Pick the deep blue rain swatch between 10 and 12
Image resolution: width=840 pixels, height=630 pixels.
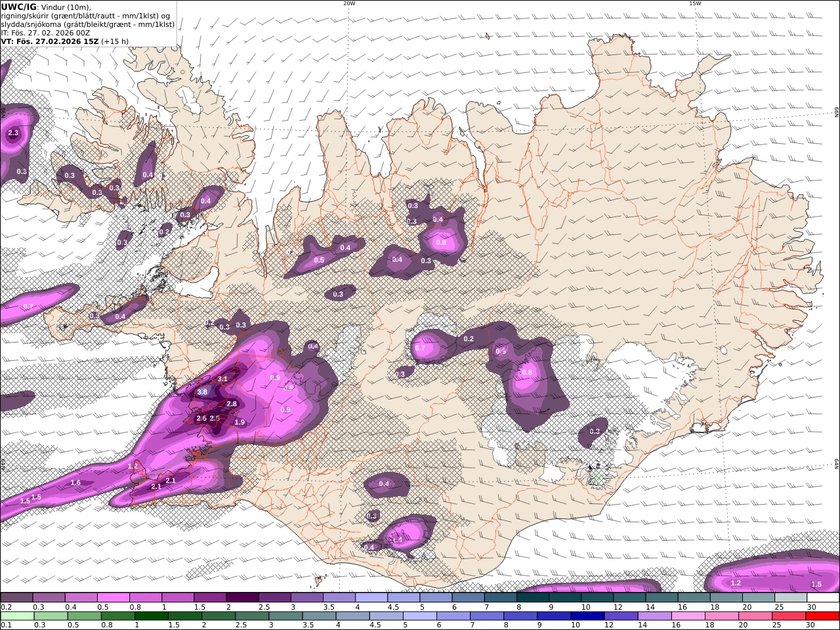[587, 616]
